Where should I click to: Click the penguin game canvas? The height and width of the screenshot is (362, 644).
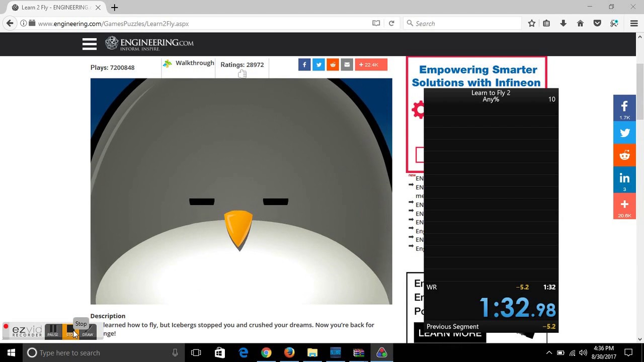[241, 191]
